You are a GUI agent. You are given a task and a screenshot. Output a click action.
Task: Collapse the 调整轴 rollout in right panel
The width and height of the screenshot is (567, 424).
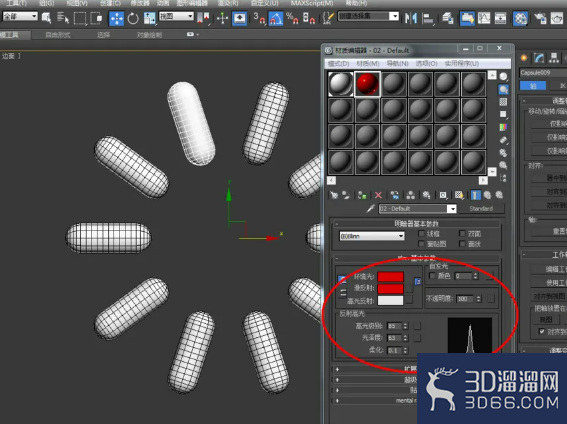point(543,100)
